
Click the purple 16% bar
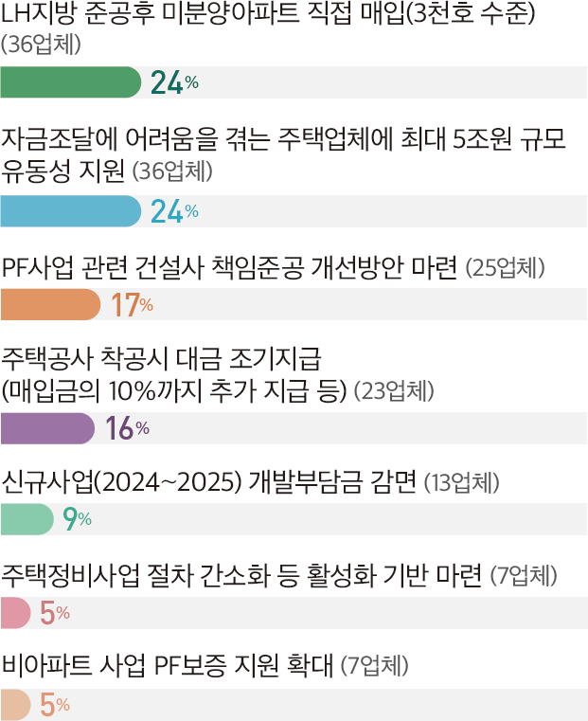click(47, 428)
